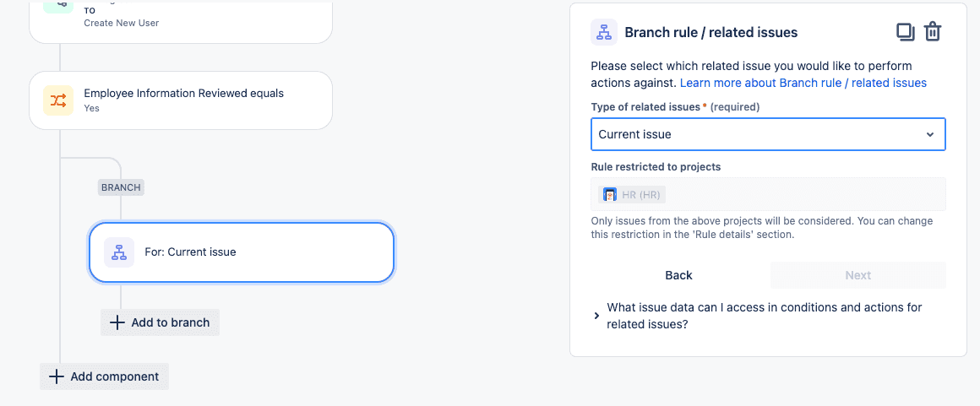Click the branch icon on Current issue card
Image resolution: width=980 pixels, height=406 pixels.
click(119, 252)
